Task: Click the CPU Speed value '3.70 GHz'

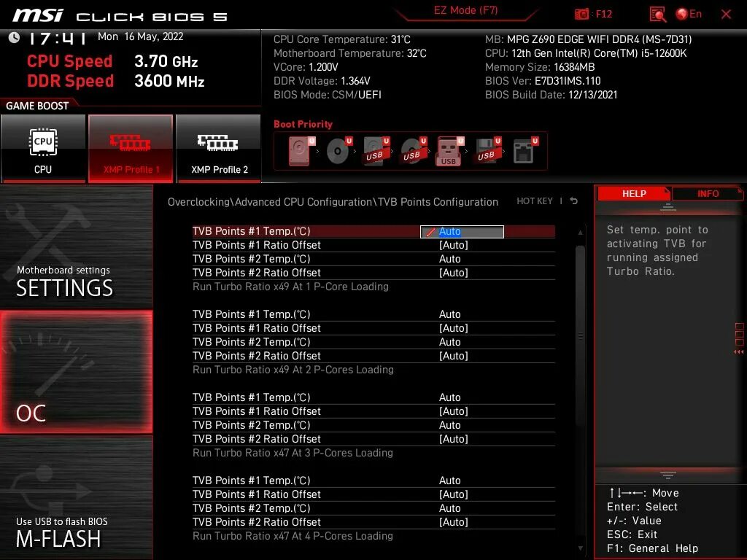Action: point(166,61)
